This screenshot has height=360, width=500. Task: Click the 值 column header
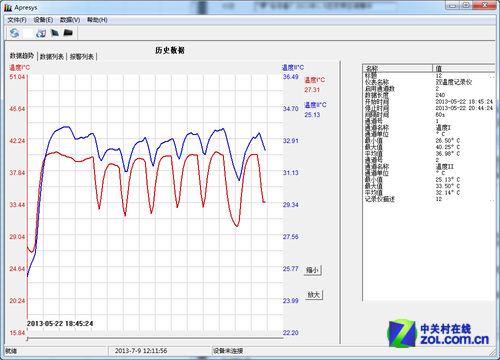[x=464, y=68]
